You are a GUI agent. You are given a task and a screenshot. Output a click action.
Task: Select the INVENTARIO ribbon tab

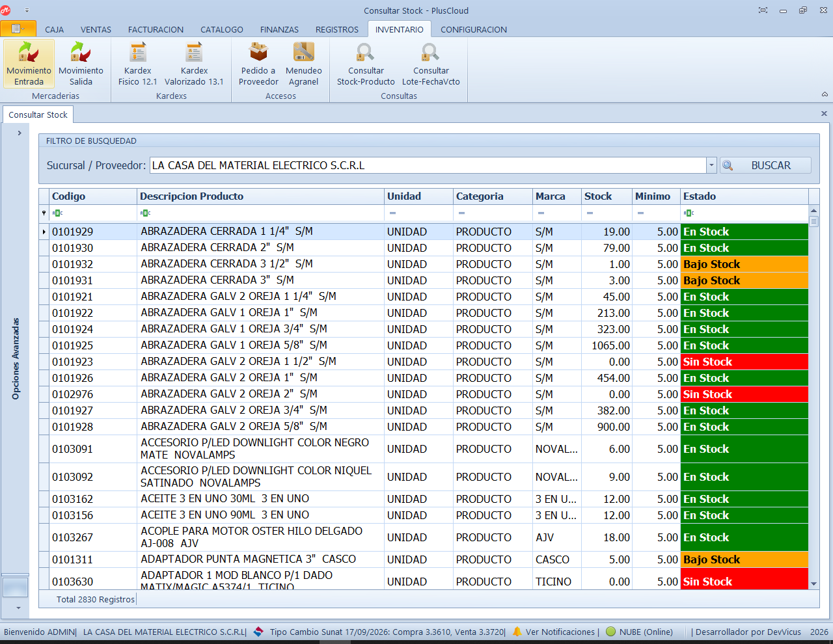[399, 29]
